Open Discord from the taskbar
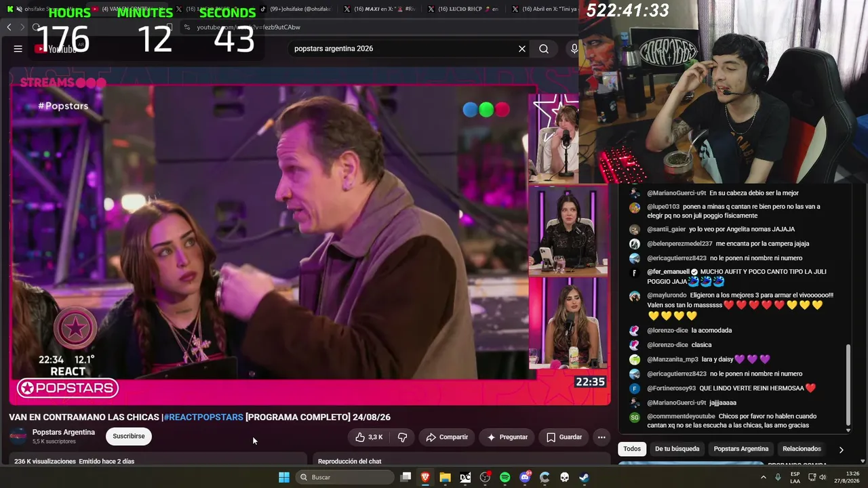Screen dimensions: 868x488 pos(525,477)
